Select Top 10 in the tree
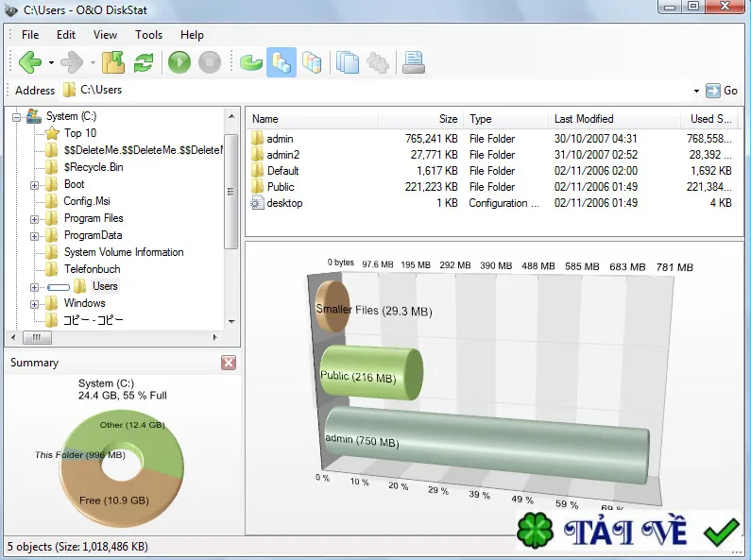Viewport: 751px width, 560px height. (x=80, y=133)
